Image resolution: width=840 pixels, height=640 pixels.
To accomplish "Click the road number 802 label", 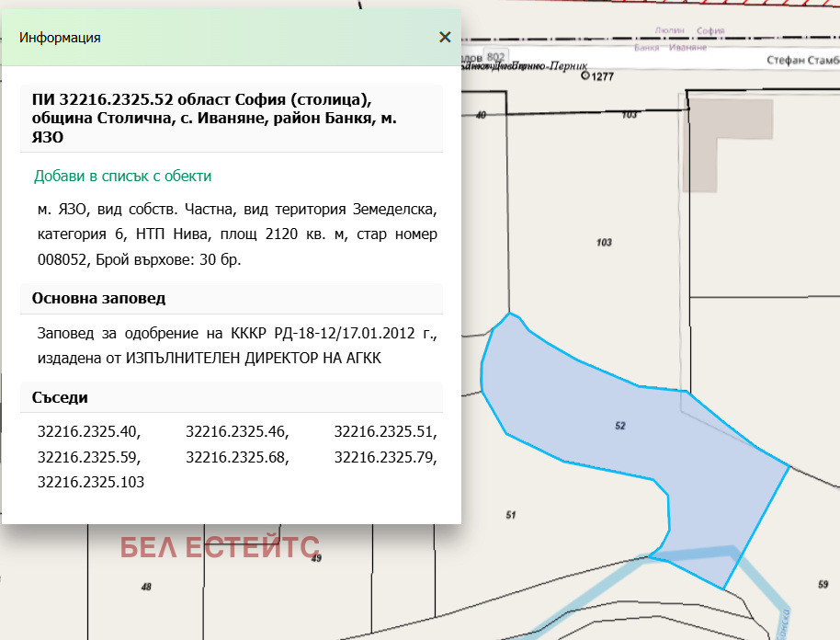I will (x=495, y=56).
